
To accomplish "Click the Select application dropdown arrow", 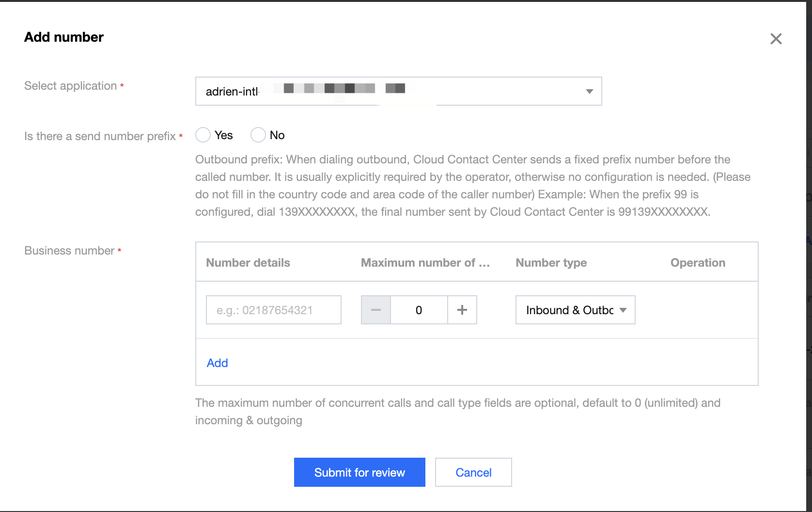I will click(589, 91).
